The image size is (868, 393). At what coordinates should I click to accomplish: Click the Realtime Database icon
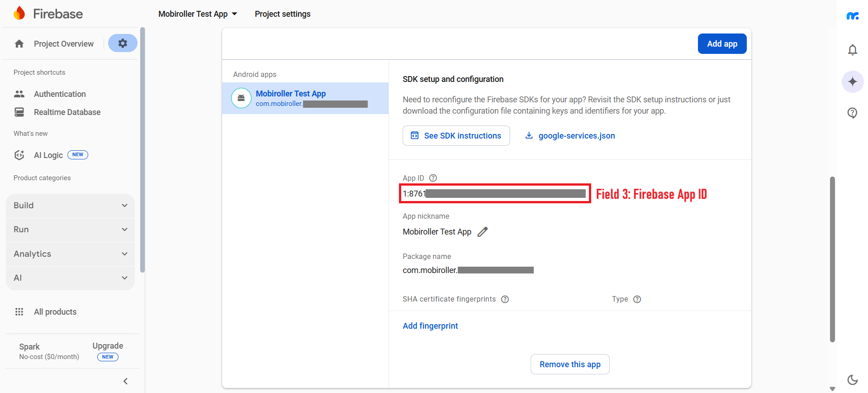pos(19,112)
